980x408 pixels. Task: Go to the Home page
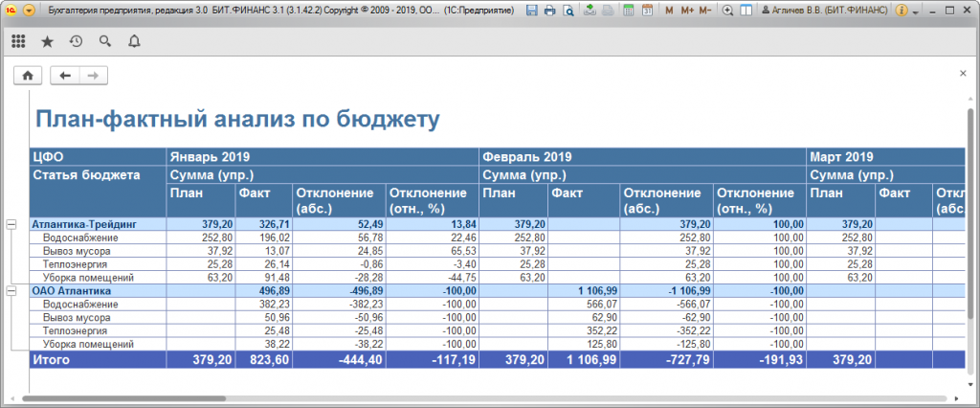pos(28,75)
